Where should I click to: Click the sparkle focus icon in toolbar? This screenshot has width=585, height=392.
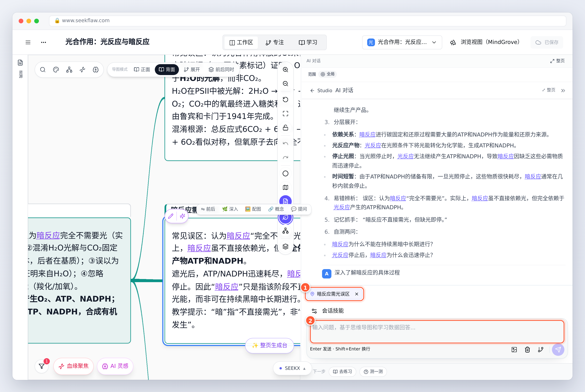(x=82, y=69)
